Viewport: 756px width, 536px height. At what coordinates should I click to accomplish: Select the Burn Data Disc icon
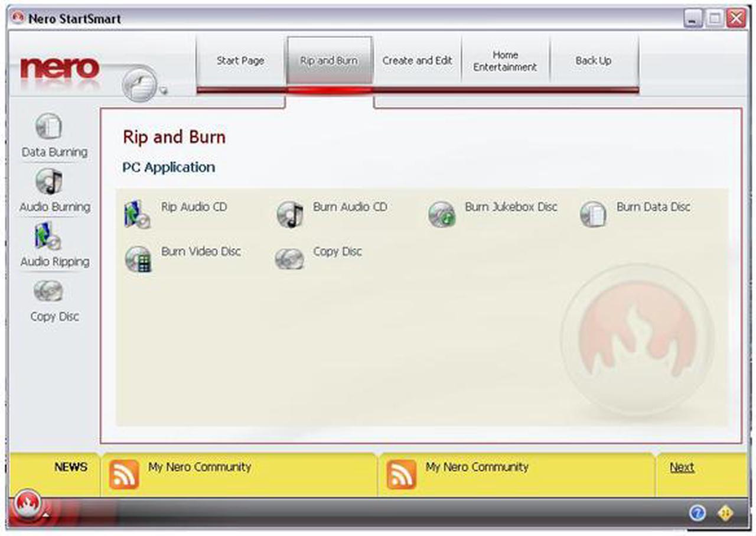(593, 215)
